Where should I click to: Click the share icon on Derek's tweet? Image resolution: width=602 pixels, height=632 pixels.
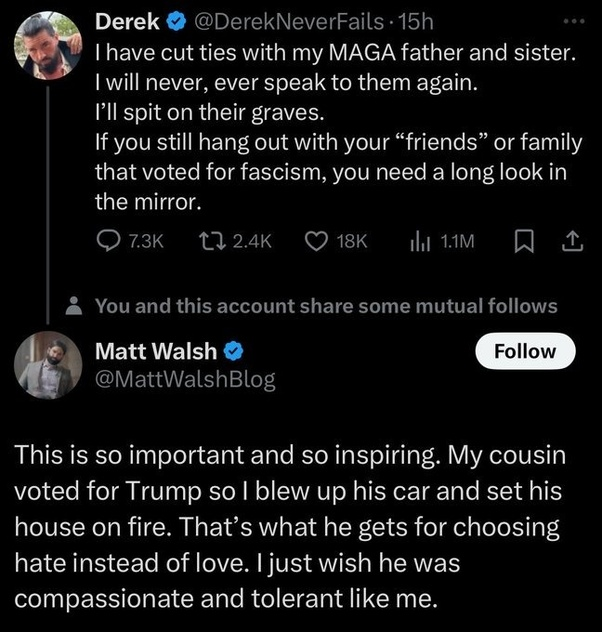tap(573, 241)
